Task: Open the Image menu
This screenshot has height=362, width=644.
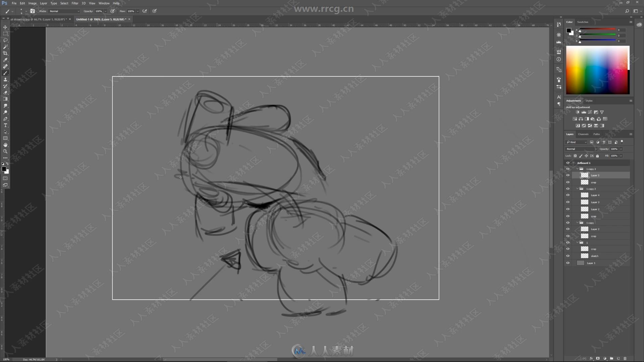Action: (32, 3)
